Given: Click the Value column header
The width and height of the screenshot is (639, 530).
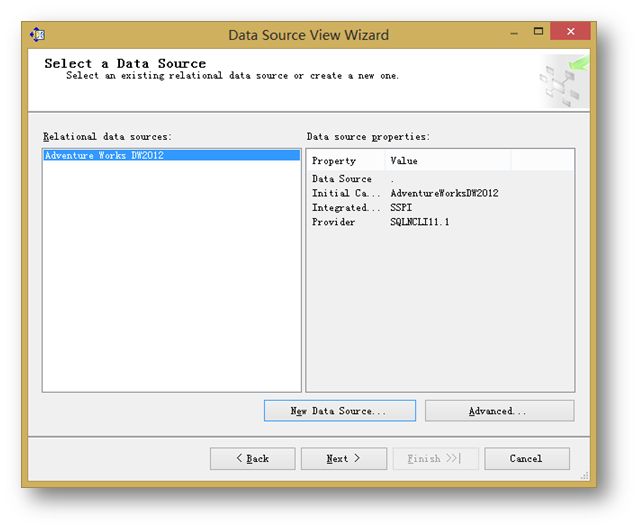Looking at the screenshot, I should pos(447,161).
